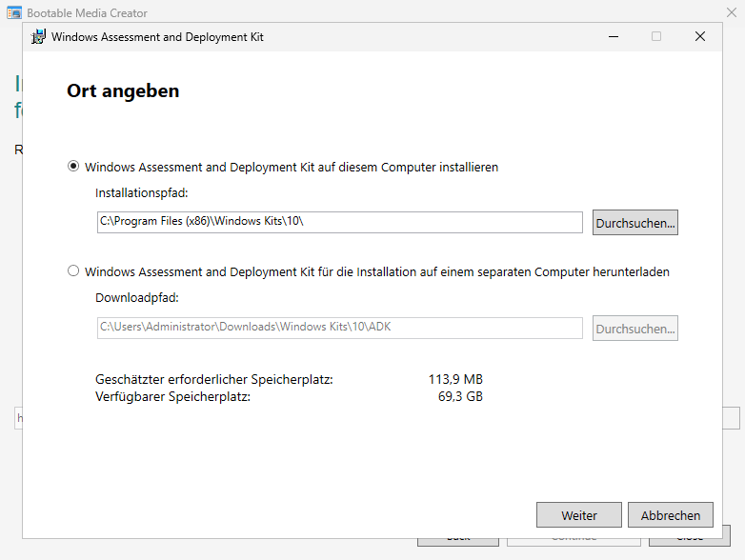
Task: Close the Windows Assessment and Deployment Kit dialog
Action: 700,36
